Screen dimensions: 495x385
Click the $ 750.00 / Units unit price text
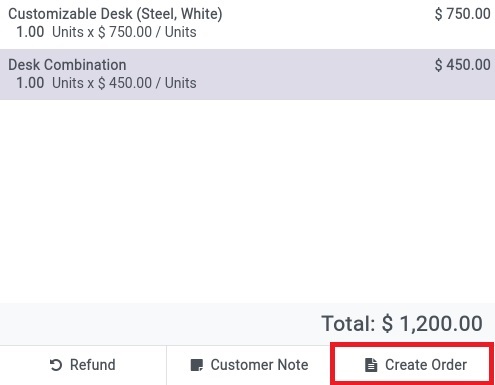(x=147, y=32)
